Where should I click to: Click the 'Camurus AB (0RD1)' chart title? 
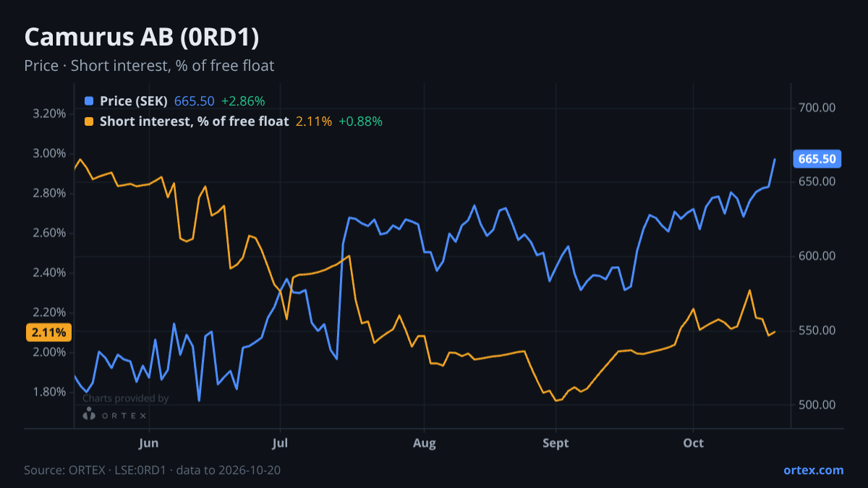coord(142,38)
